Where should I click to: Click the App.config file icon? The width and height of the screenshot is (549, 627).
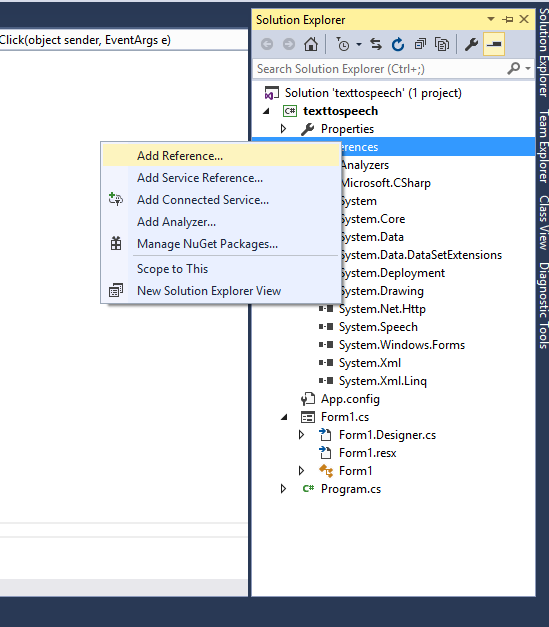(307, 399)
